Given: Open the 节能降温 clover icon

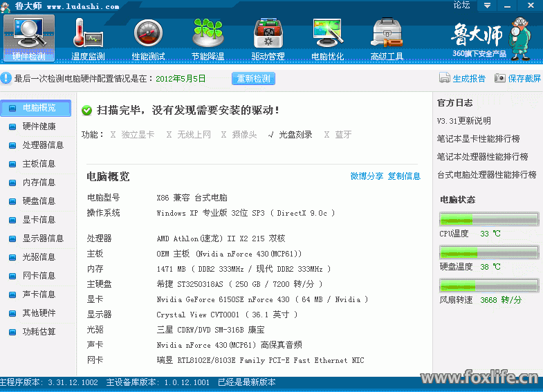Looking at the screenshot, I should click(x=208, y=33).
